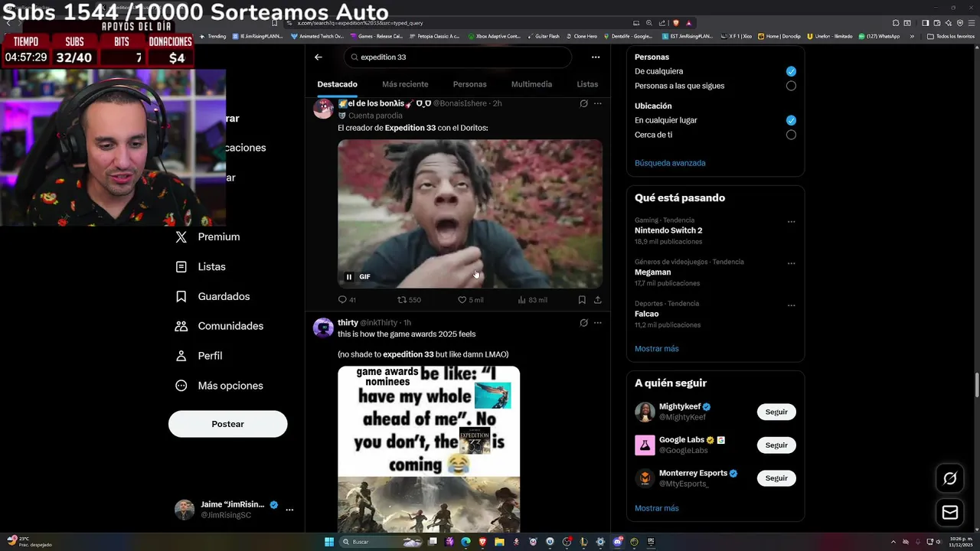Click the Brave shields icon in address bar
The image size is (980, 551).
(676, 23)
